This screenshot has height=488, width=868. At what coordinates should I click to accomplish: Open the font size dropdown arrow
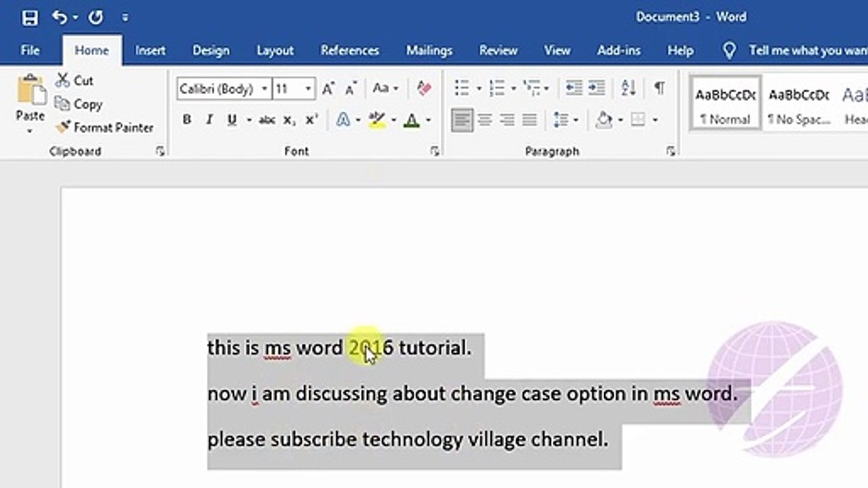(309, 89)
